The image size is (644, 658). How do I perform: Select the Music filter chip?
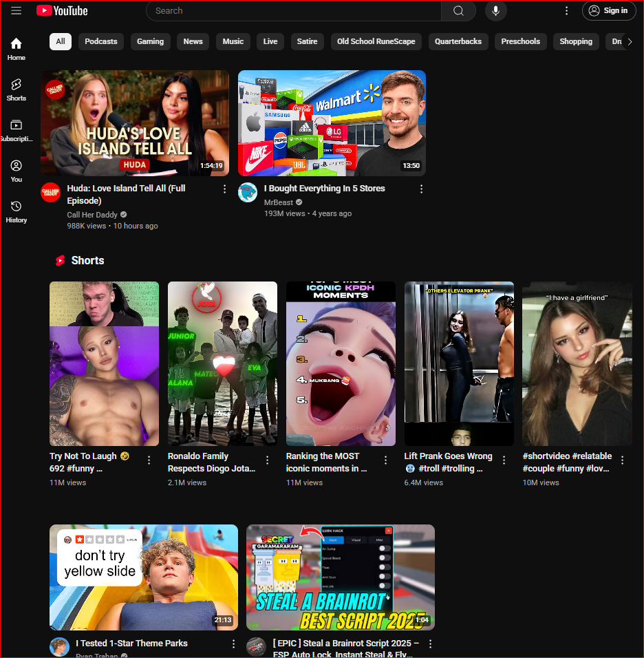click(x=233, y=41)
